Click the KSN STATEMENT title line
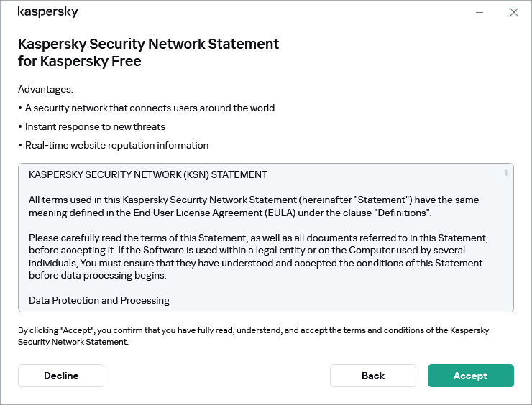 click(x=147, y=174)
